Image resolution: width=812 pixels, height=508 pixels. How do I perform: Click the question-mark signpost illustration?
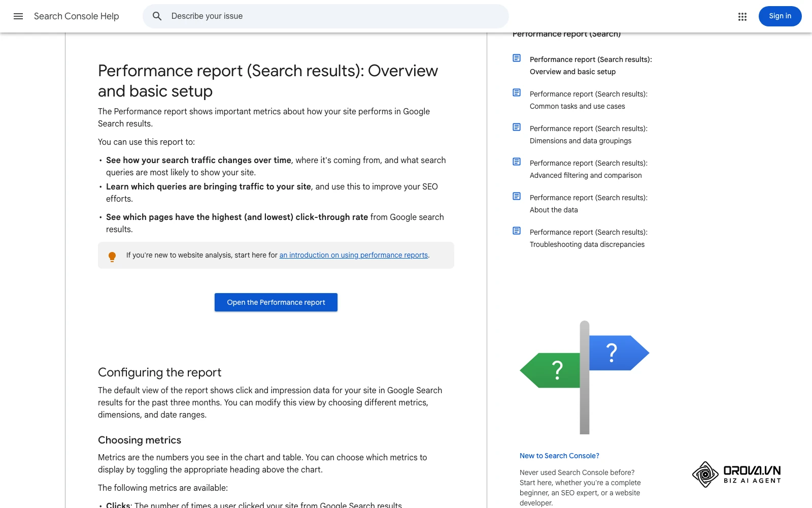point(585,377)
